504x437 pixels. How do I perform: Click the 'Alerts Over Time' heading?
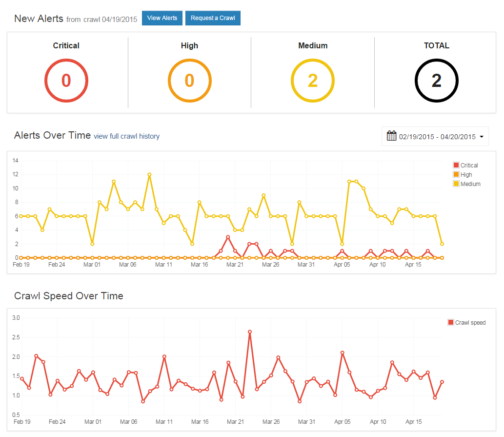pos(52,135)
